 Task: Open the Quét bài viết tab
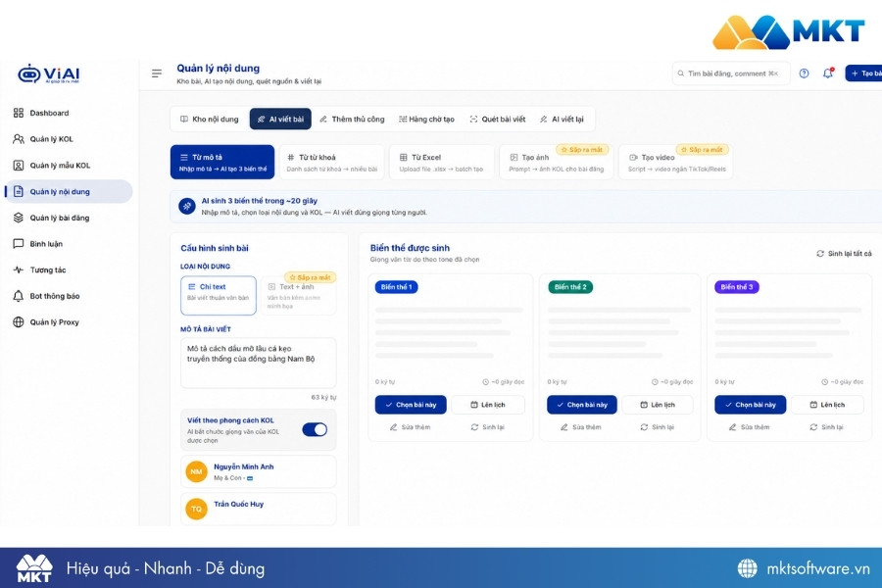498,120
